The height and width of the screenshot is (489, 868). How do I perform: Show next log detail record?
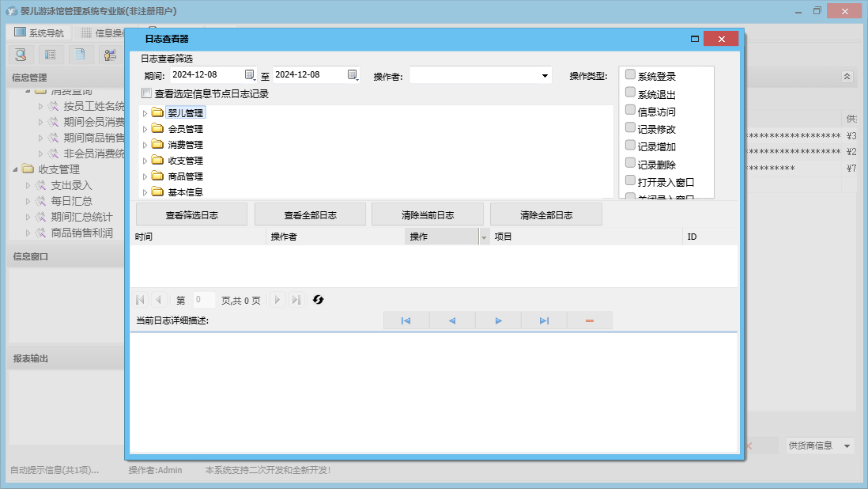[498, 320]
